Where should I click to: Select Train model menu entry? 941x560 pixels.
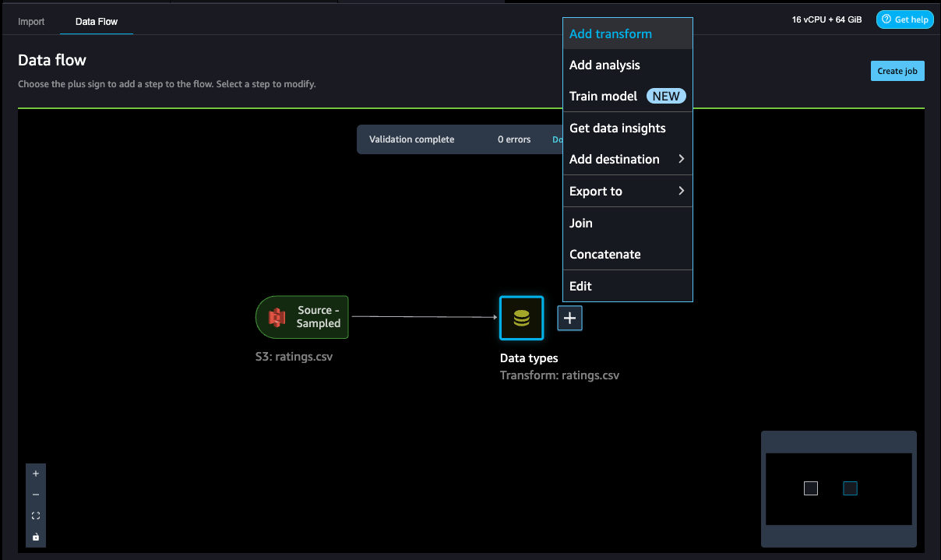[x=628, y=97]
